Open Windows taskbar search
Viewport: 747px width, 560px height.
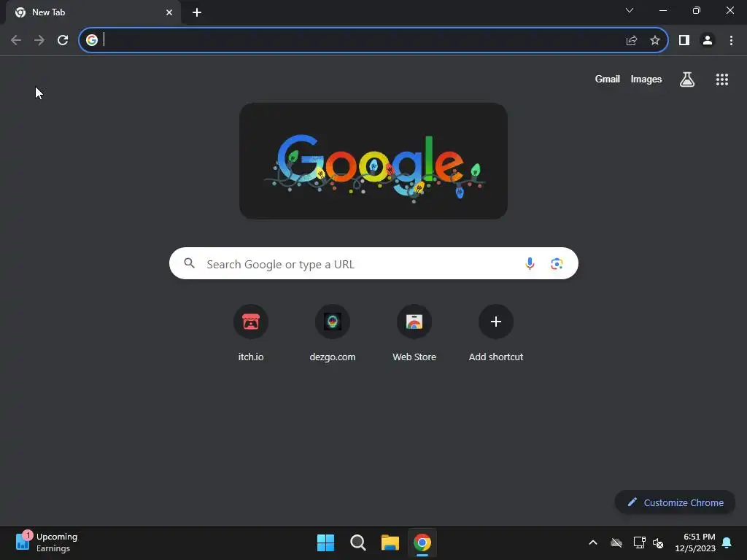pos(357,542)
